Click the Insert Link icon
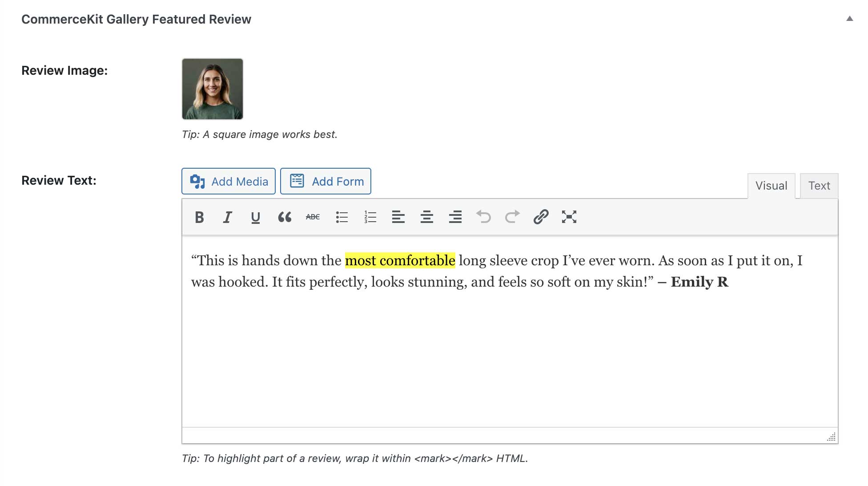 pyautogui.click(x=541, y=216)
